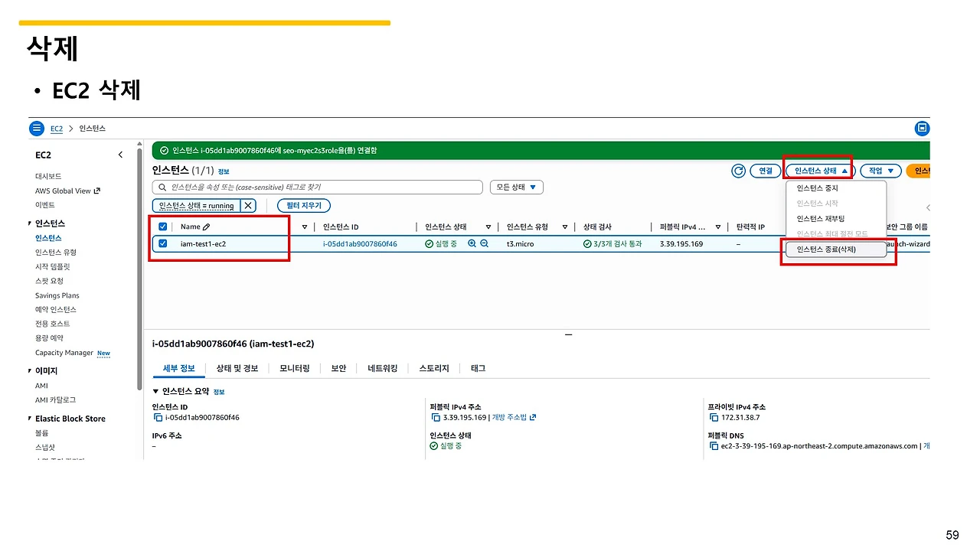Open 용량 예약 in the sidebar
Viewport: 980px width, 551px height.
coord(49,337)
